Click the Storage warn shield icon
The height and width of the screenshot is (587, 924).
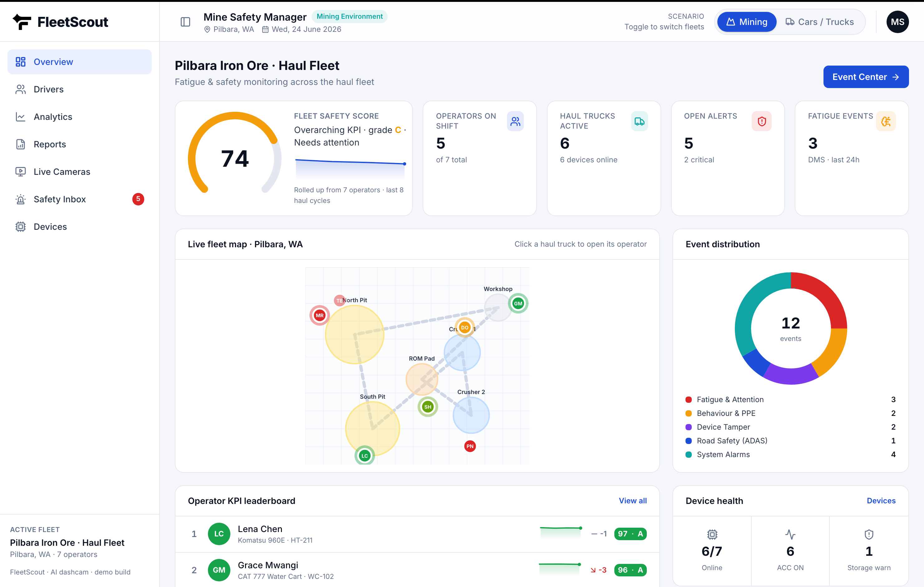point(869,534)
